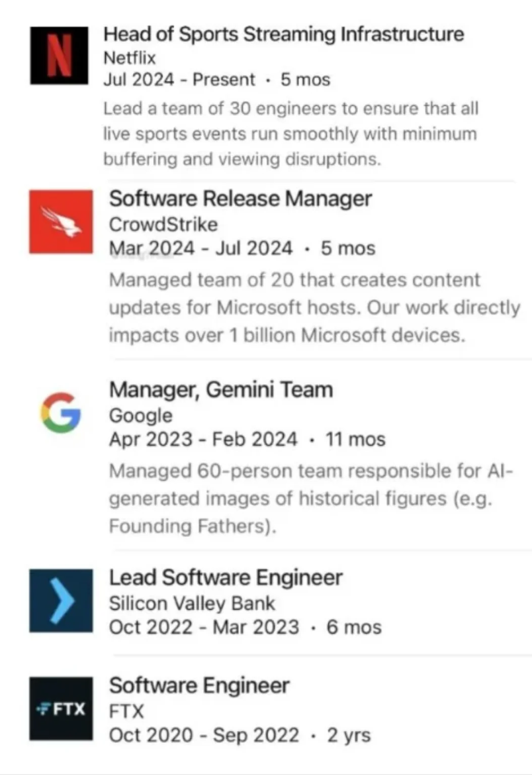Click the FTX company logo
This screenshot has width=532, height=782.
pos(61,709)
